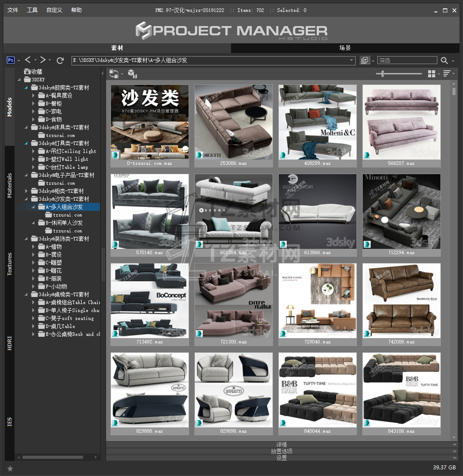
Task: Click the Photoshop Ps icon
Action: tap(10, 60)
